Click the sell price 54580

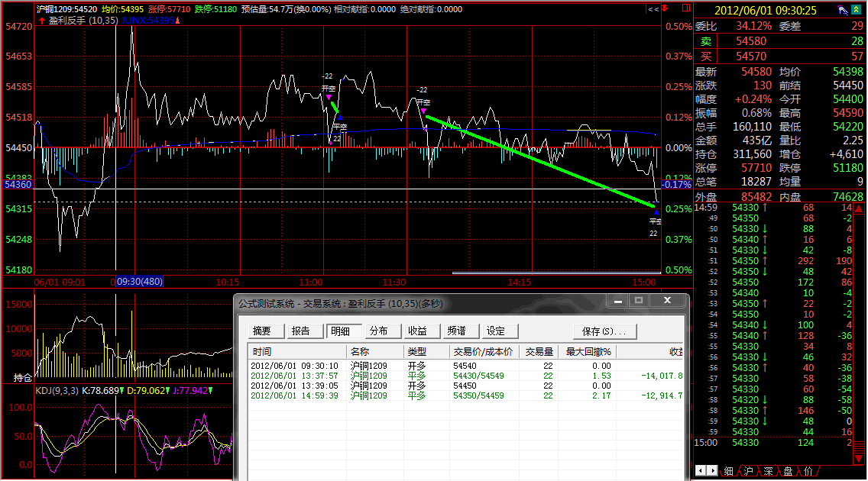pyautogui.click(x=751, y=41)
